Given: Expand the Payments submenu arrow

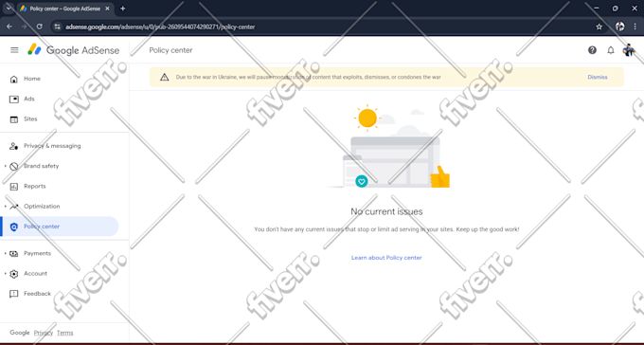Looking at the screenshot, I should coord(6,254).
